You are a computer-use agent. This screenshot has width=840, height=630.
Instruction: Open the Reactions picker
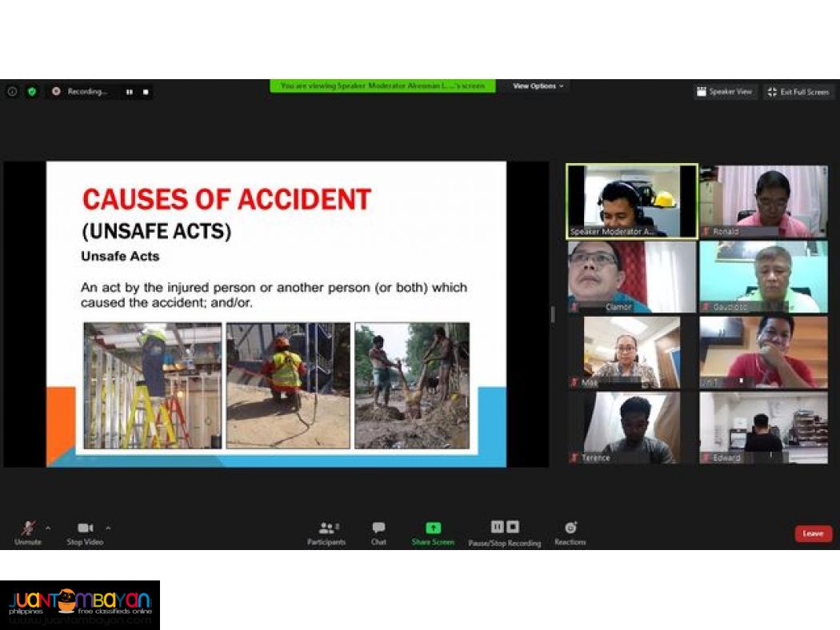pyautogui.click(x=570, y=528)
